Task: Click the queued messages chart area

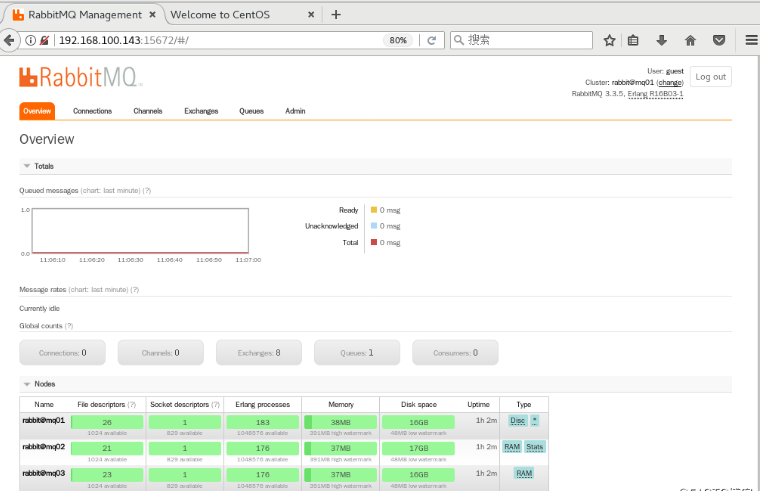Action: point(141,230)
